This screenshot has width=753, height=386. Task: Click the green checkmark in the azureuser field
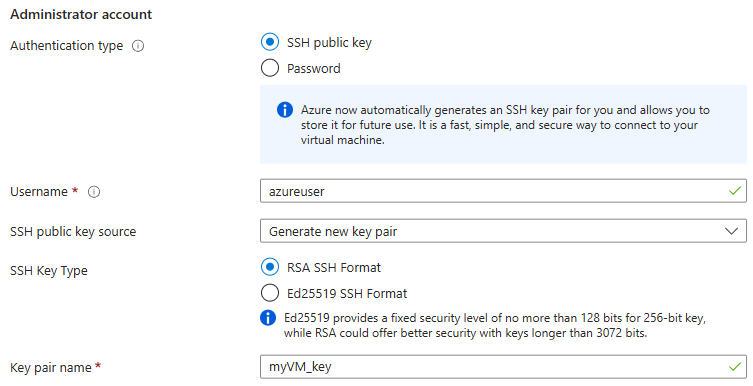[x=734, y=191]
